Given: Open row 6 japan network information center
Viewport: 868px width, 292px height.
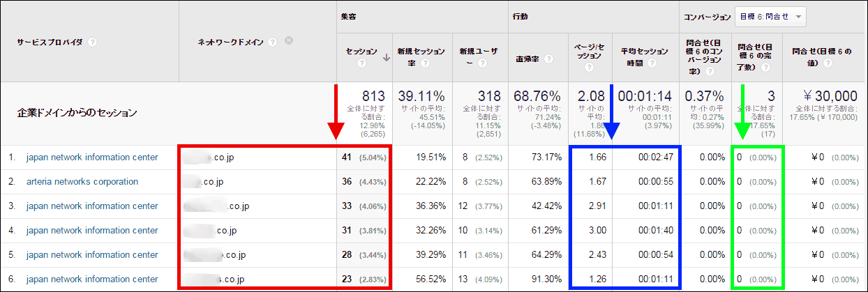Looking at the screenshot, I should click(92, 279).
